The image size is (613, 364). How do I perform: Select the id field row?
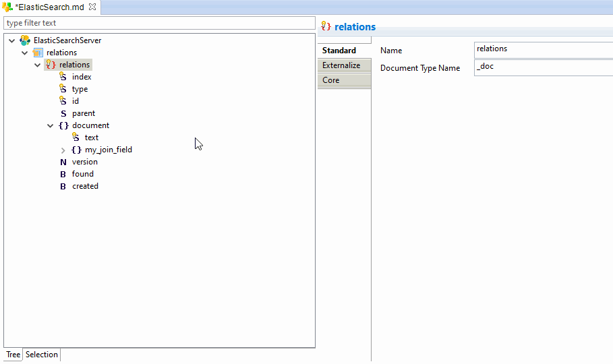[76, 101]
